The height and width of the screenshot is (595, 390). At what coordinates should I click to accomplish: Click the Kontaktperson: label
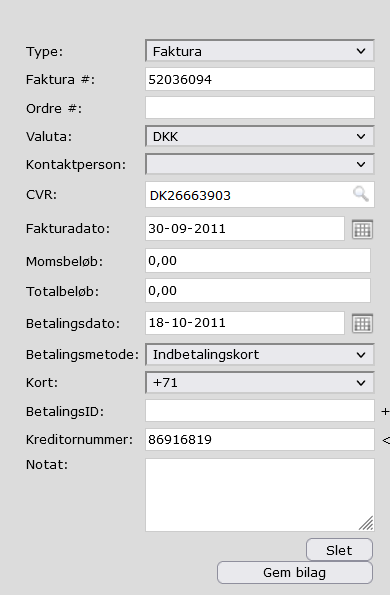coord(76,165)
